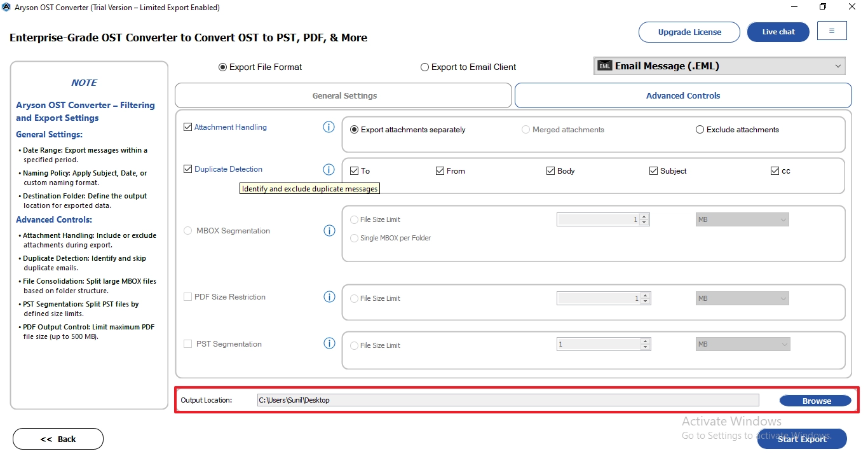868x463 pixels.
Task: Switch to the General Settings tab
Action: pyautogui.click(x=344, y=95)
